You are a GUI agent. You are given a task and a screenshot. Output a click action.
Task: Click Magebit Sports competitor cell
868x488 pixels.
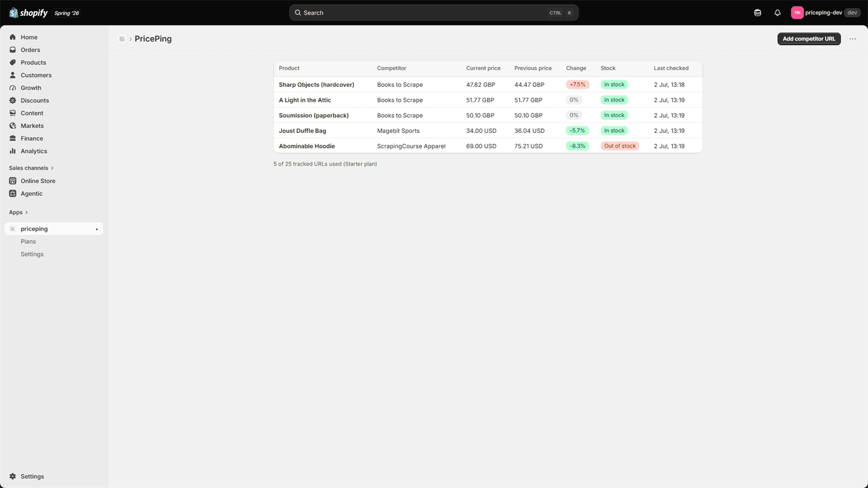tap(398, 131)
